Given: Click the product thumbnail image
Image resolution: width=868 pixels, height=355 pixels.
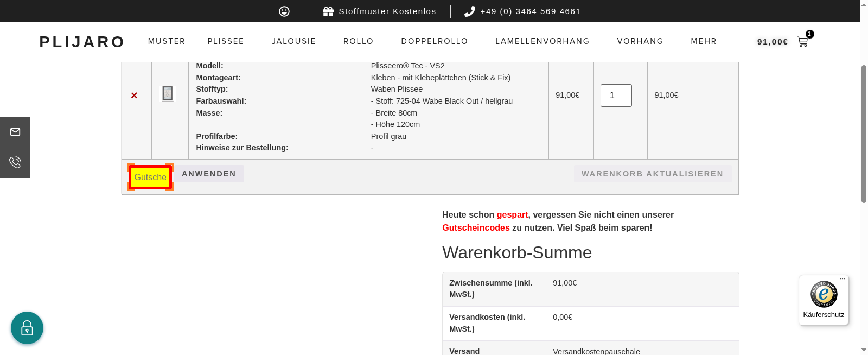Looking at the screenshot, I should [x=168, y=93].
